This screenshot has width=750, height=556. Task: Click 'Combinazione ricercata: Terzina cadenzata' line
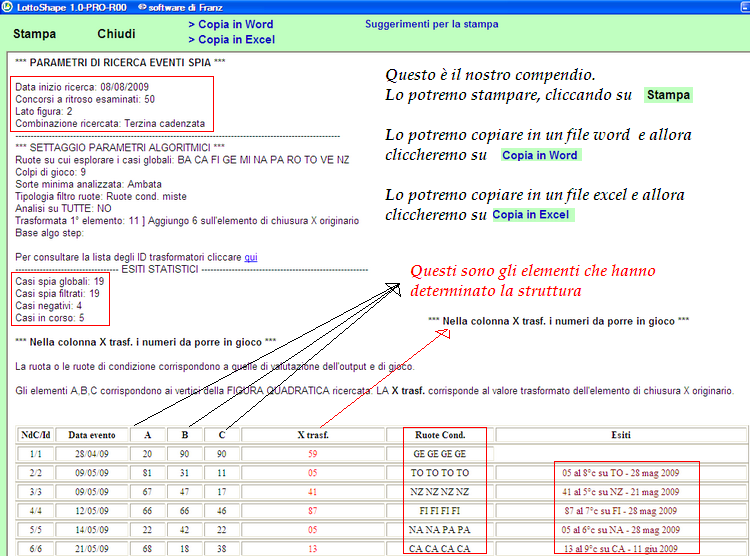[x=110, y=123]
